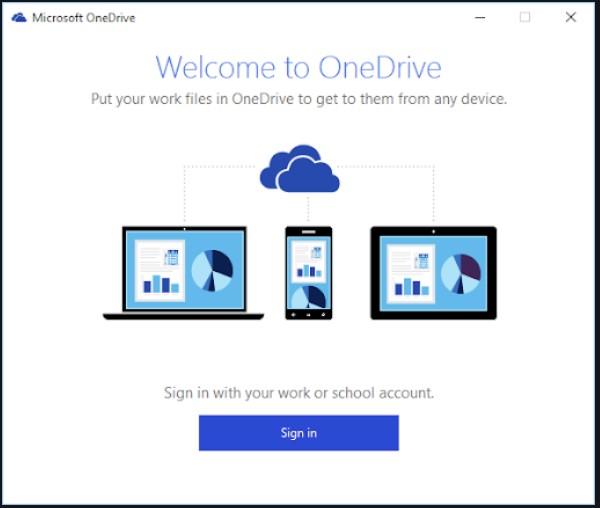Click 'Sign in with your work or school account.' text
The height and width of the screenshot is (508, 600).
(299, 393)
